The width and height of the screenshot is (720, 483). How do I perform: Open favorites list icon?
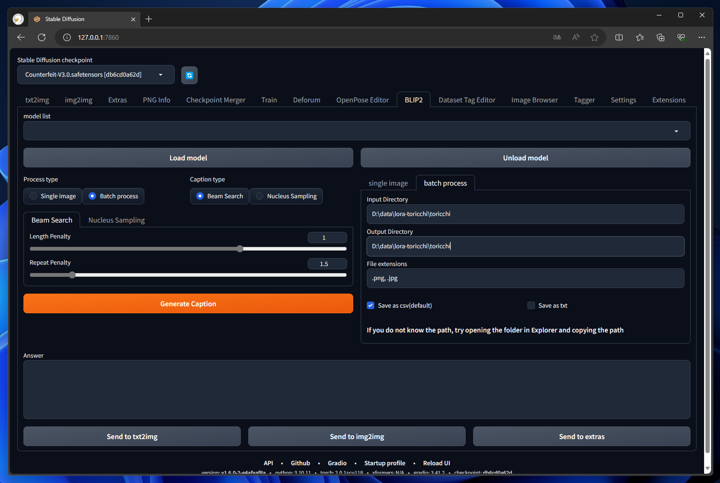[640, 37]
